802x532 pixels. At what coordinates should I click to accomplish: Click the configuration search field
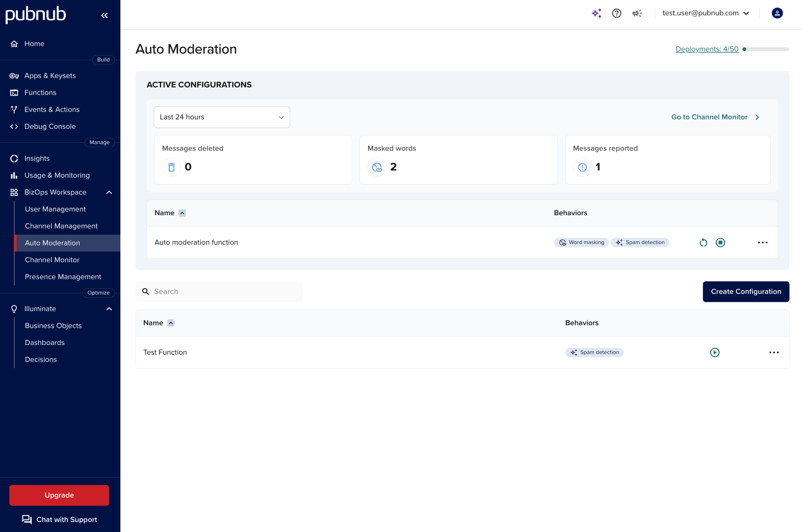tap(219, 291)
